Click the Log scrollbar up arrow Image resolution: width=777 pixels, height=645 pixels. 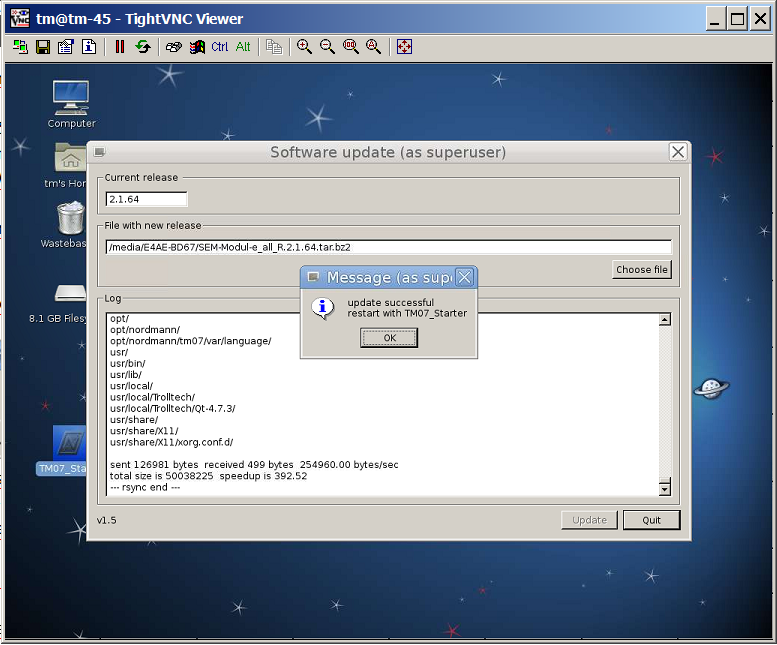click(665, 320)
